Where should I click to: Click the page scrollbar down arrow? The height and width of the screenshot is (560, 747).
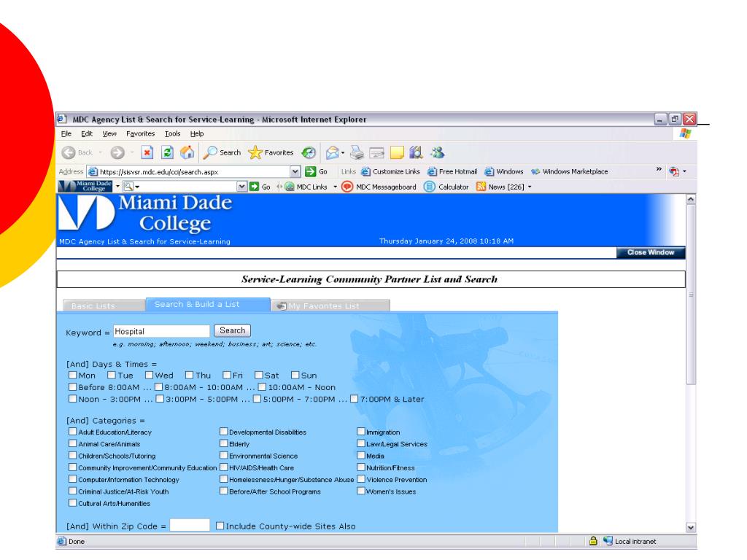click(691, 527)
